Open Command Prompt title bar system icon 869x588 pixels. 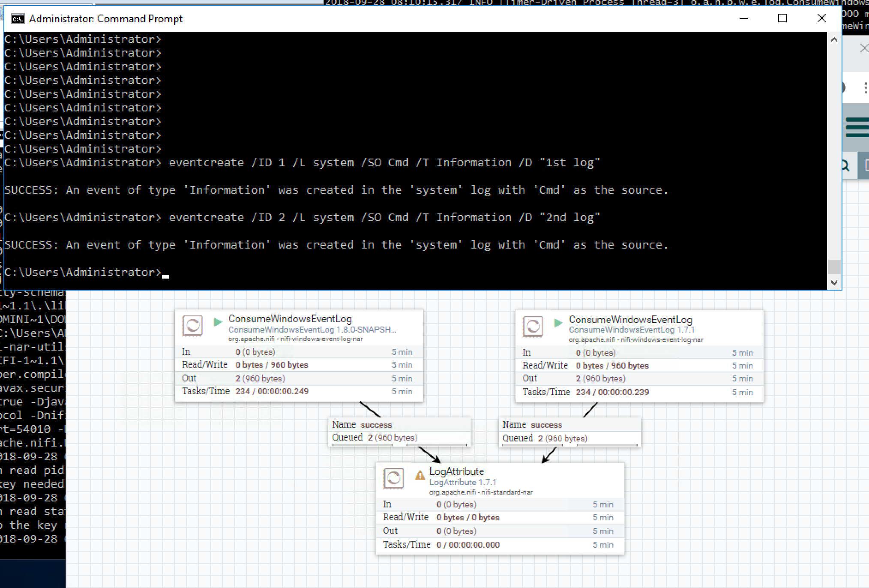[18, 18]
